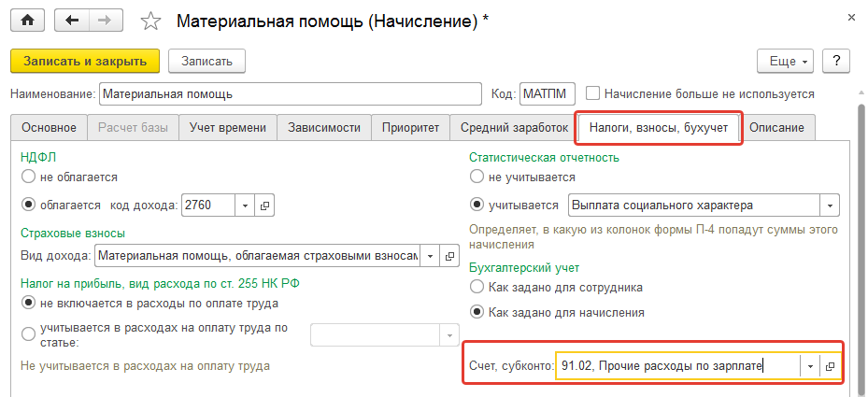Click the Home icon button

27,20
